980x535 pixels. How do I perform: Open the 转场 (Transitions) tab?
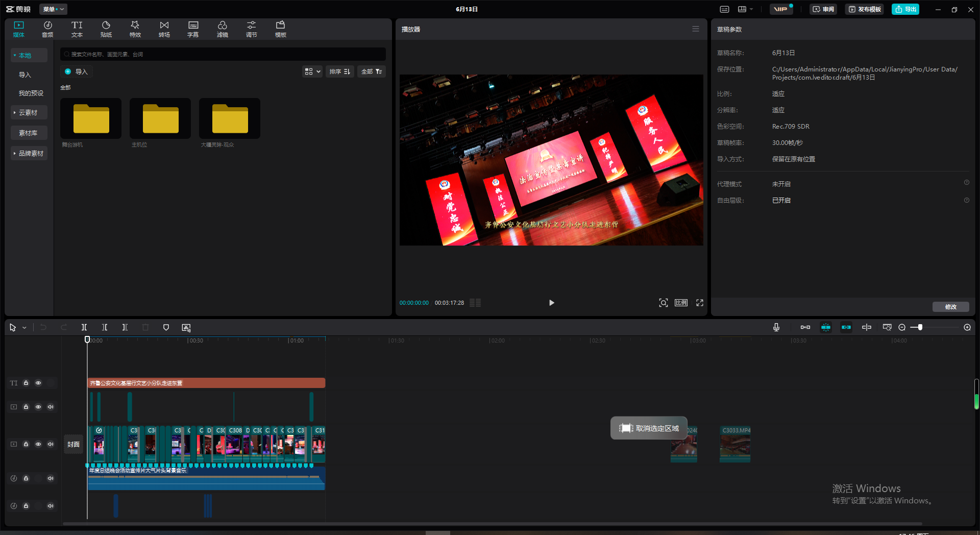pyautogui.click(x=164, y=29)
